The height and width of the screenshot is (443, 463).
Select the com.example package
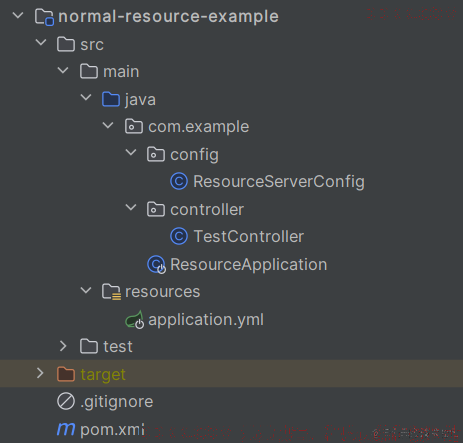(x=199, y=127)
